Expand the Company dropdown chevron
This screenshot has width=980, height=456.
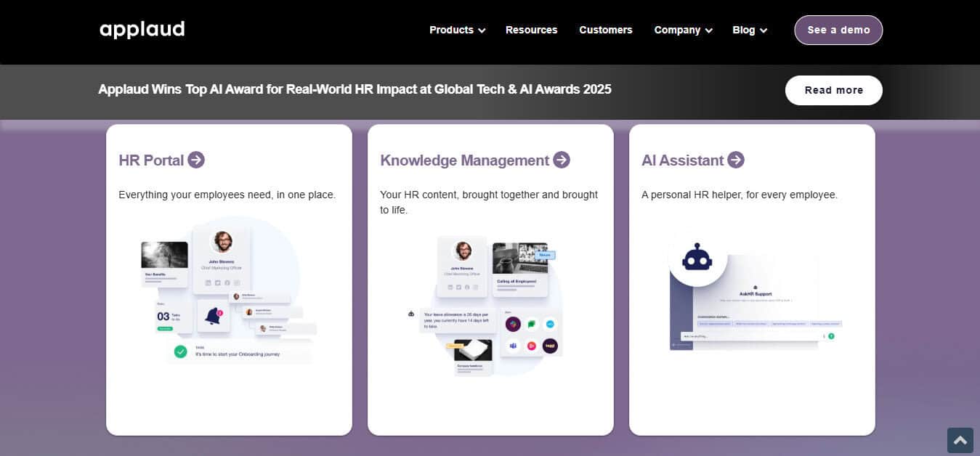point(708,30)
